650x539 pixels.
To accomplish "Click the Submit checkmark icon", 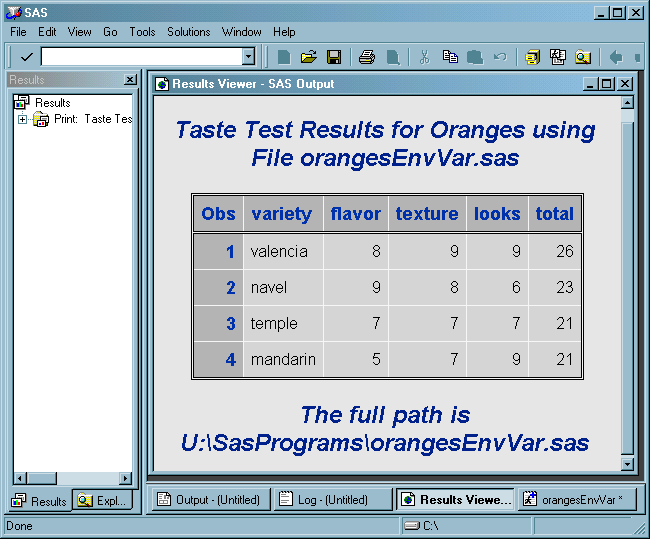I will tap(27, 56).
